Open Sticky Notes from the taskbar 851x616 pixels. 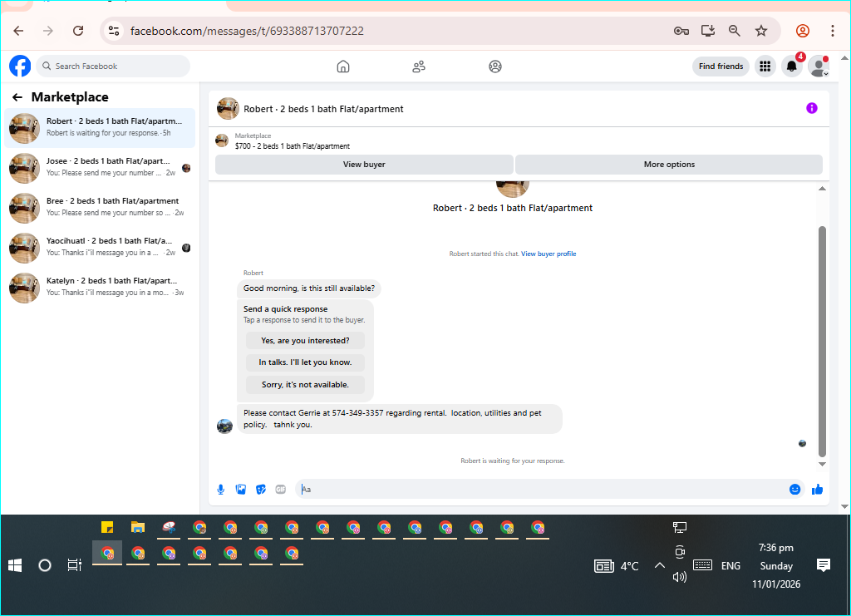[x=107, y=528]
